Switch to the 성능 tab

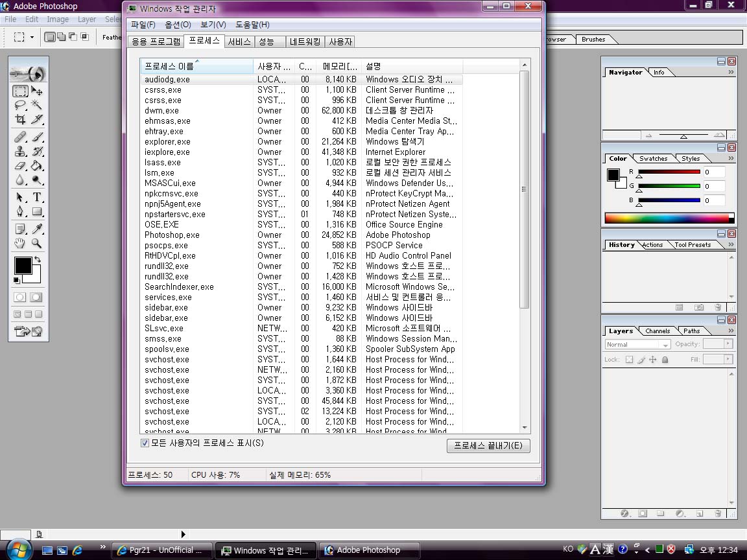coord(270,41)
